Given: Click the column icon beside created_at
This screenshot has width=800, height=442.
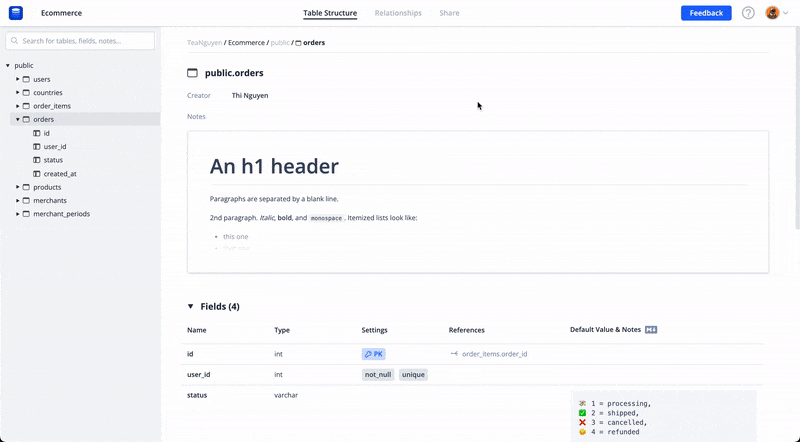Looking at the screenshot, I should [x=37, y=174].
